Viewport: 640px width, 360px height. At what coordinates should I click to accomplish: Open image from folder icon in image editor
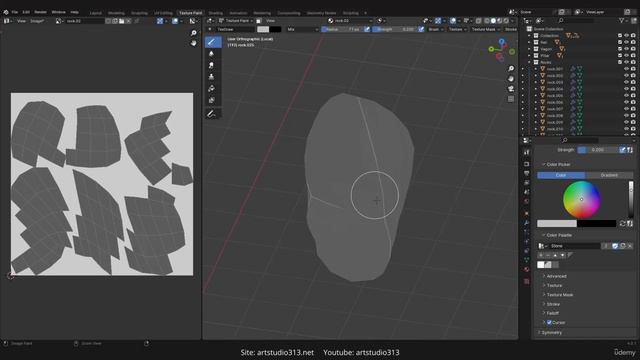tap(122, 21)
